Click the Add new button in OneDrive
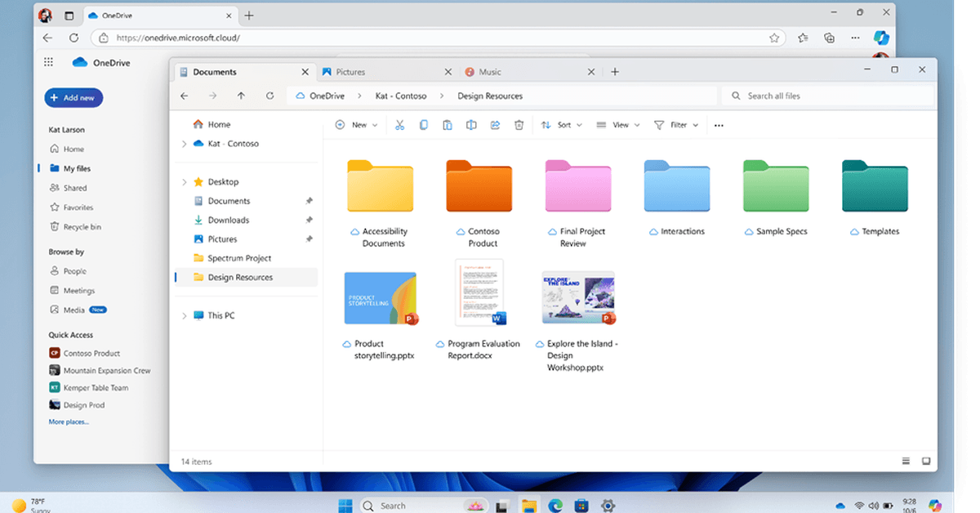 click(x=73, y=98)
